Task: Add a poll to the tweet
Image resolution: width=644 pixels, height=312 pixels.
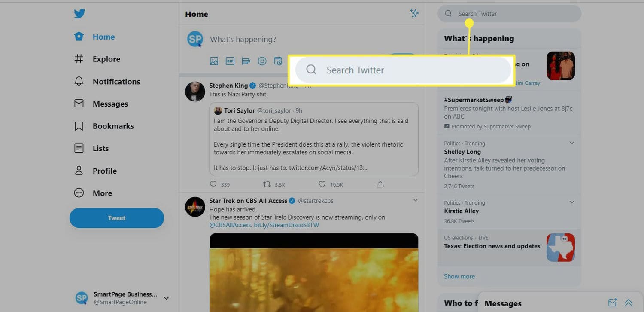Action: coord(246,61)
